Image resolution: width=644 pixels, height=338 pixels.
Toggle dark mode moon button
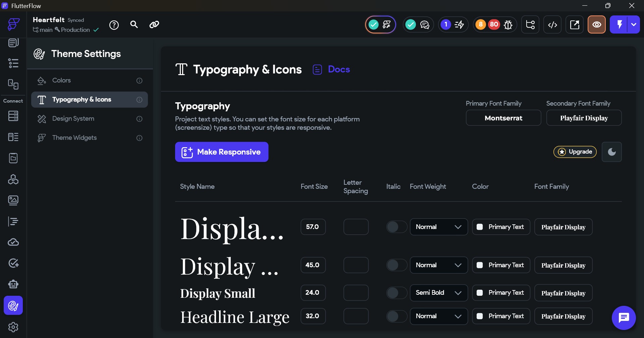611,152
